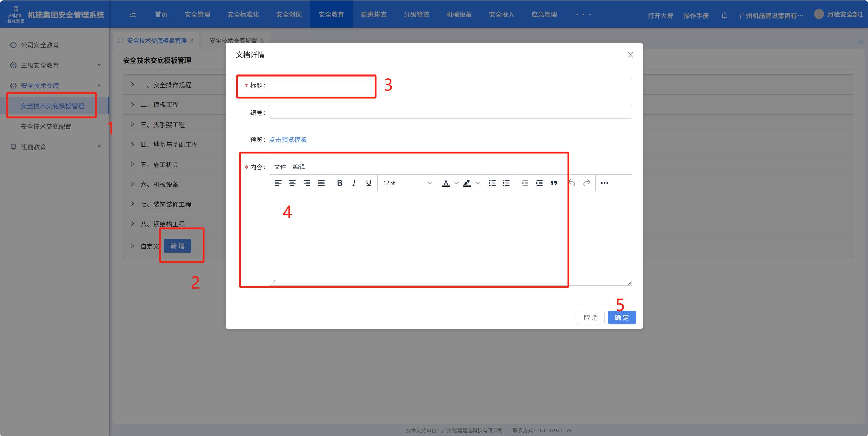Click the 确定 button

[622, 317]
